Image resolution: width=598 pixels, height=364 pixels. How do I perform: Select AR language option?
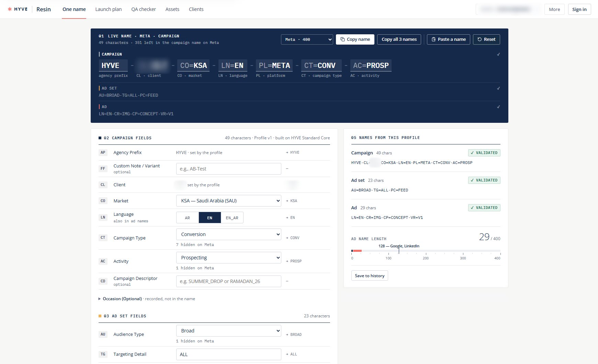pos(187,218)
